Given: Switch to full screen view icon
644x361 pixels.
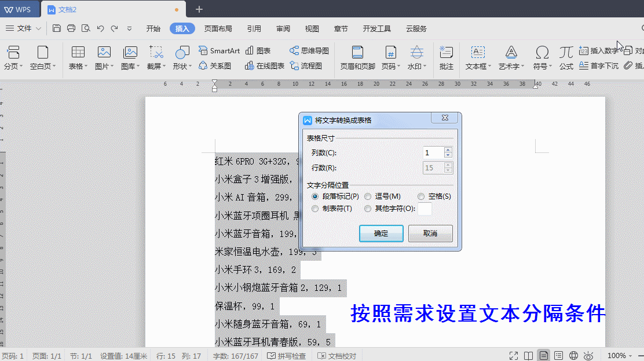Looking at the screenshot, I should [513, 356].
